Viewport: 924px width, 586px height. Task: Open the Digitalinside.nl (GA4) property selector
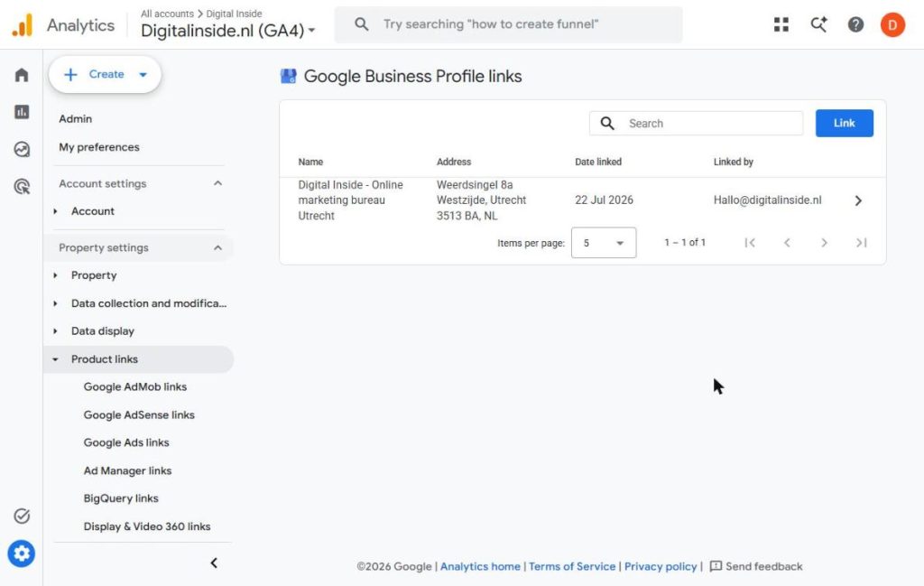coord(228,30)
